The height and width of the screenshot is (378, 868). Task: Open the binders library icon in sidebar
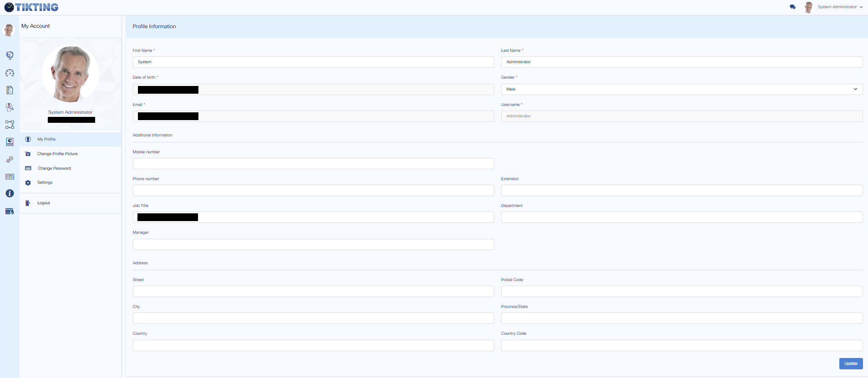pos(10,211)
